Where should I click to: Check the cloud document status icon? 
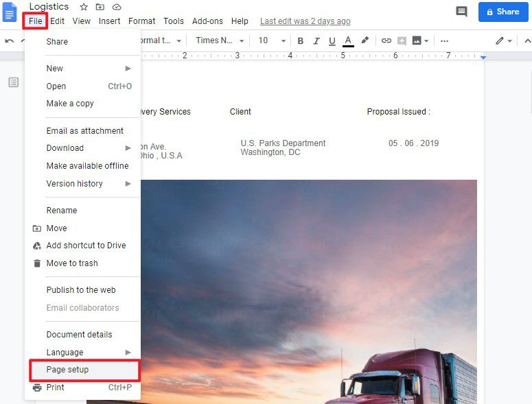(x=117, y=7)
